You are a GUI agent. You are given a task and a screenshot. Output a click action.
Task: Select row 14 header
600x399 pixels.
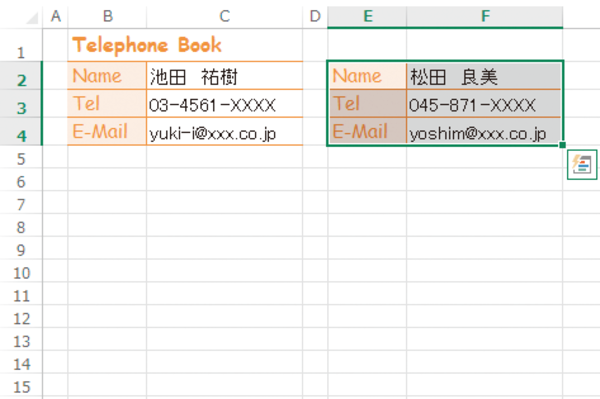[21, 362]
